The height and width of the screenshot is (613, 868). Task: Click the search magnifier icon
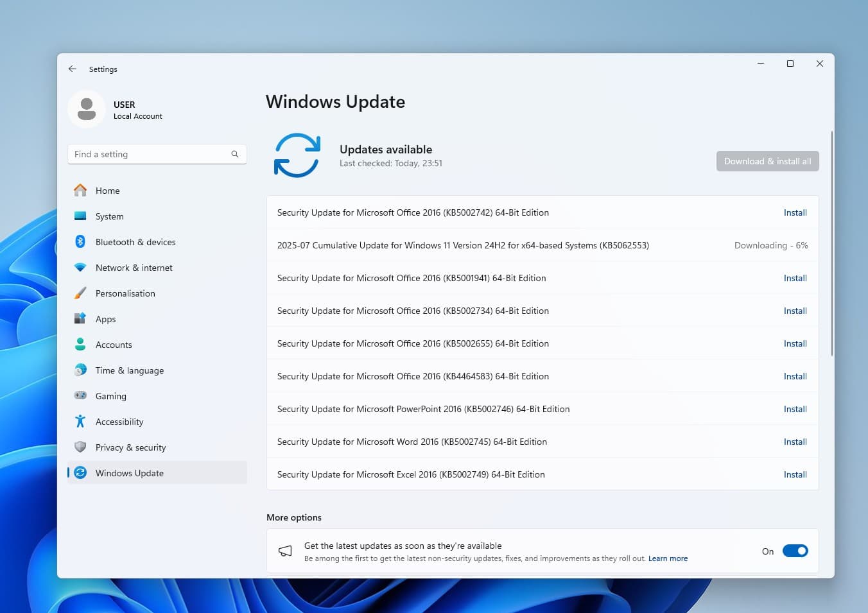coord(235,154)
